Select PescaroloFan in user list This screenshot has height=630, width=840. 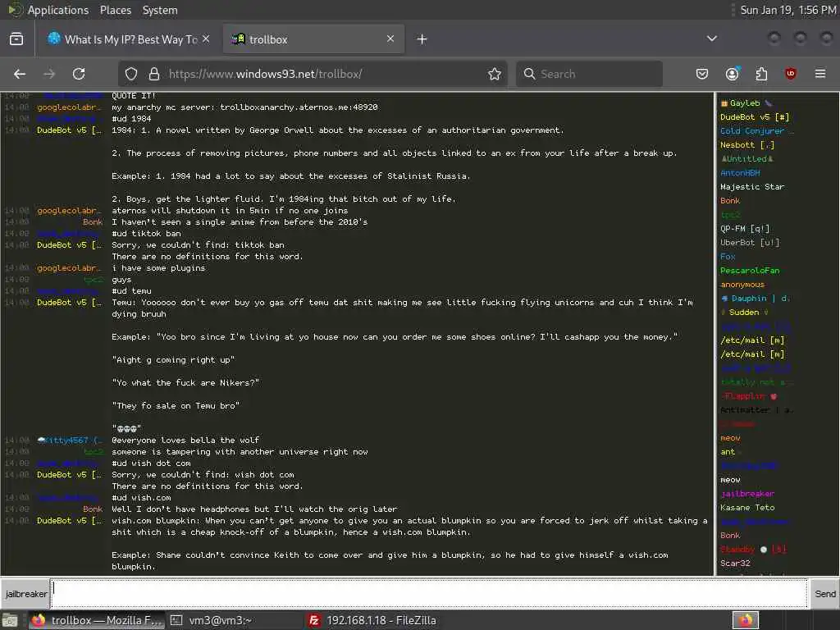pyautogui.click(x=750, y=270)
